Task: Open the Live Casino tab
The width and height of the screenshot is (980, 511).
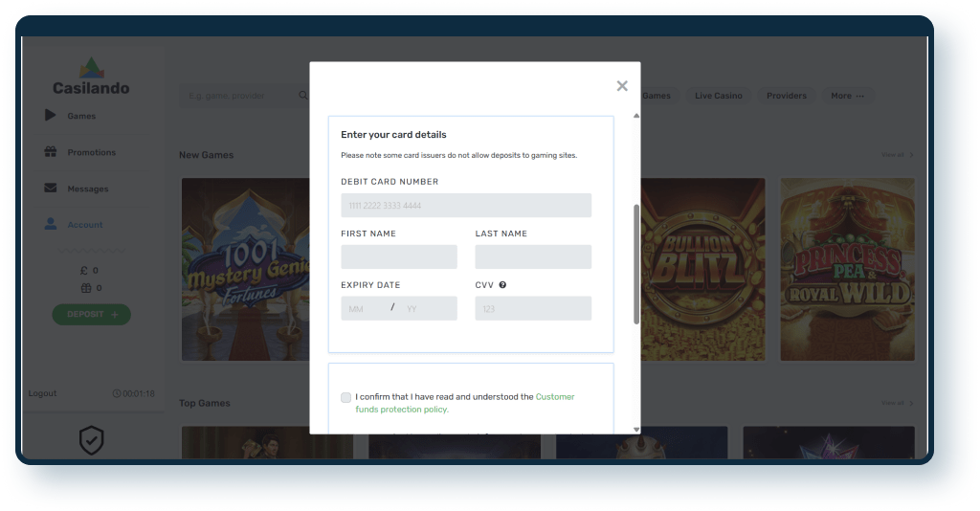Action: pyautogui.click(x=719, y=96)
